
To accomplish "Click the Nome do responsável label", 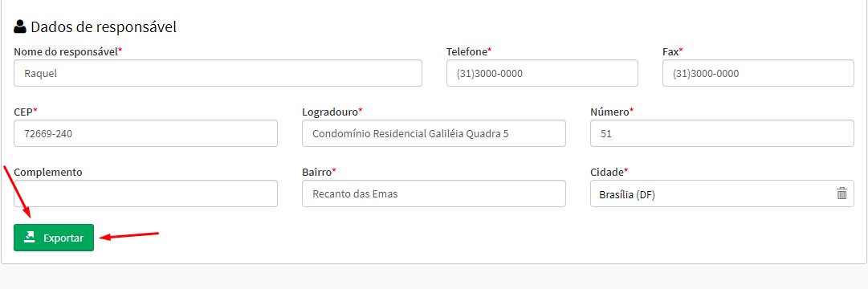I will point(67,51).
